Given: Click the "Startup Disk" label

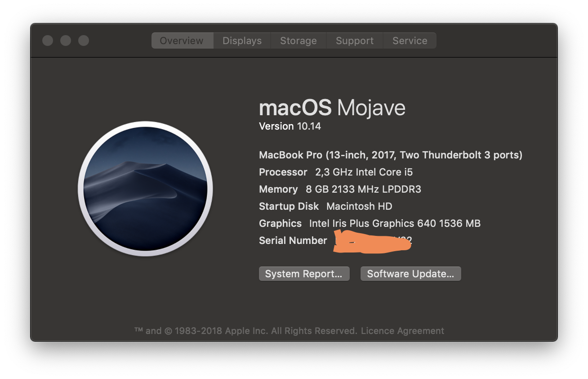Looking at the screenshot, I should [289, 206].
